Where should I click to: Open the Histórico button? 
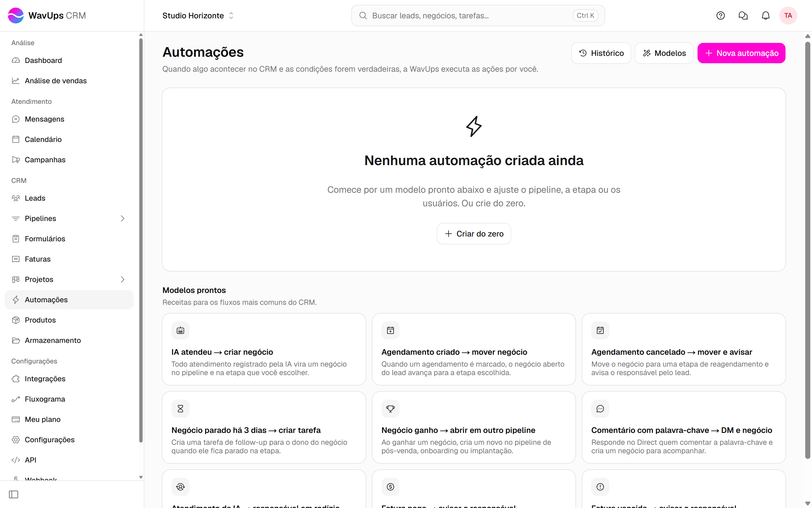pos(601,53)
